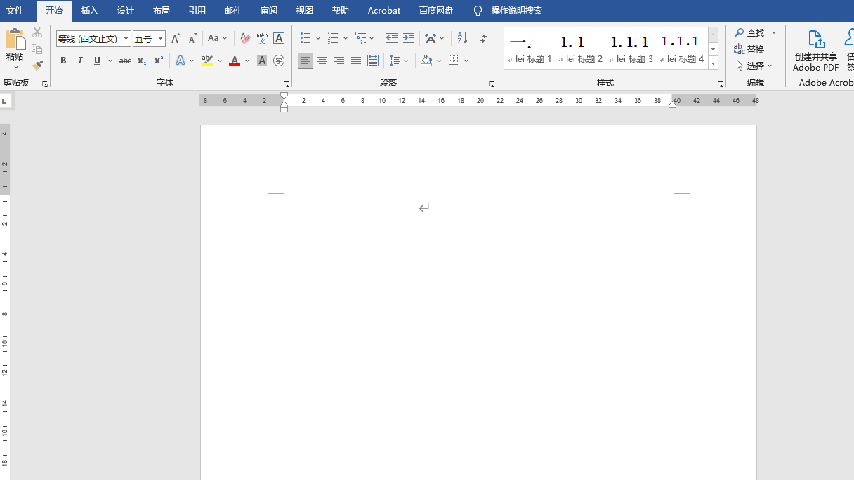Viewport: 854px width, 480px height.
Task: Open the font size dropdown
Action: 160,39
